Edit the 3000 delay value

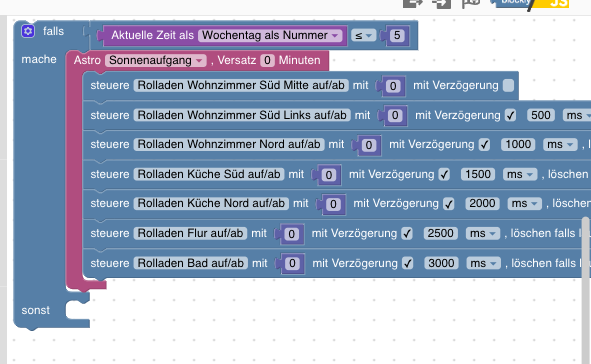point(441,263)
